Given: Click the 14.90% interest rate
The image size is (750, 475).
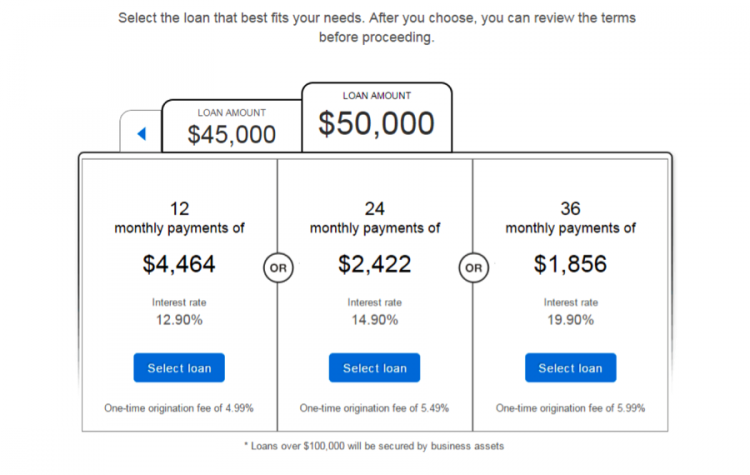Looking at the screenshot, I should tap(375, 320).
